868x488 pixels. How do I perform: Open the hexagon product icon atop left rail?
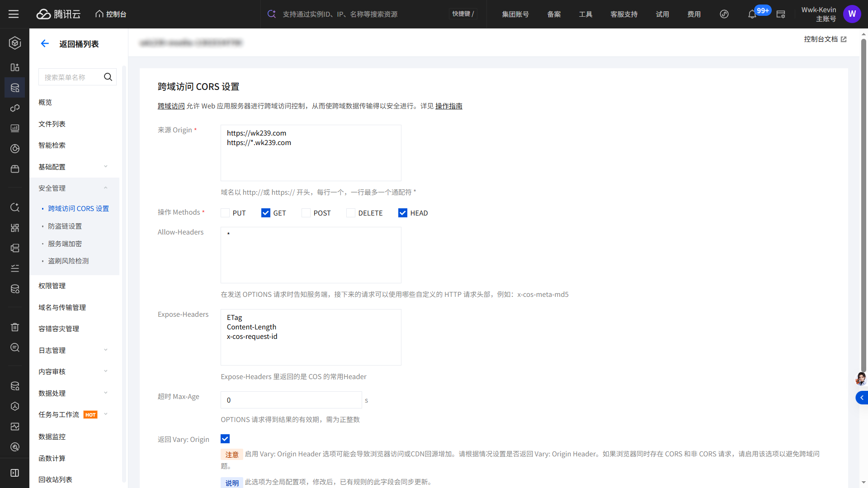point(15,43)
